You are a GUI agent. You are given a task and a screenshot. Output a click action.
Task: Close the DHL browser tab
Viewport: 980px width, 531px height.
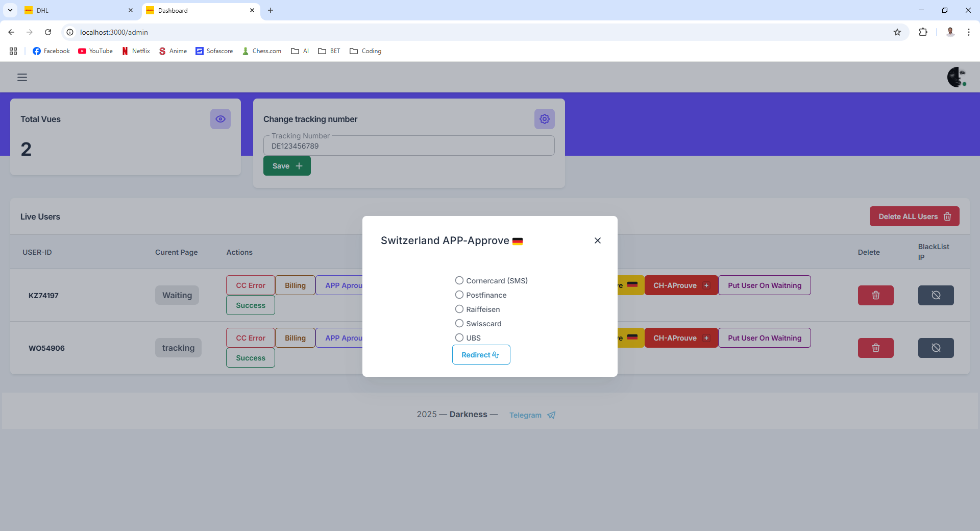coord(131,10)
